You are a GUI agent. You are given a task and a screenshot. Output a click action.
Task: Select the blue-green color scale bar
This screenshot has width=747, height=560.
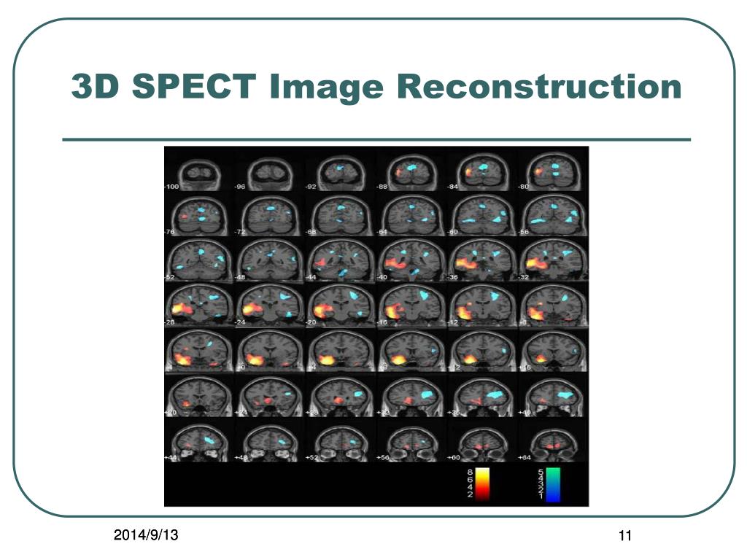coord(553,484)
